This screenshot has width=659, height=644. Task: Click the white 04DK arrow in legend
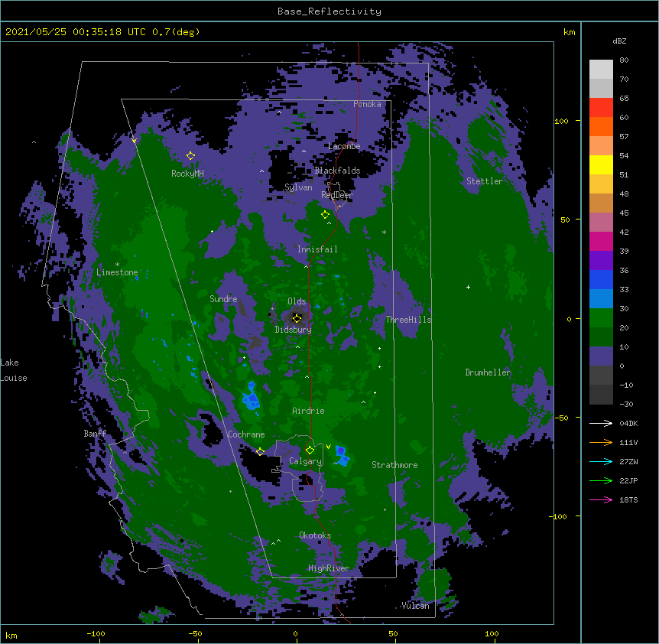point(601,423)
